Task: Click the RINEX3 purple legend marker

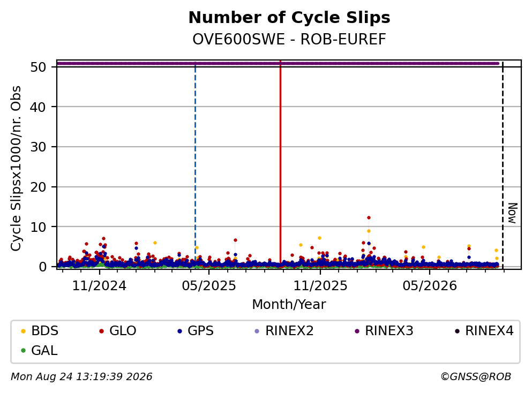Action: tap(357, 331)
